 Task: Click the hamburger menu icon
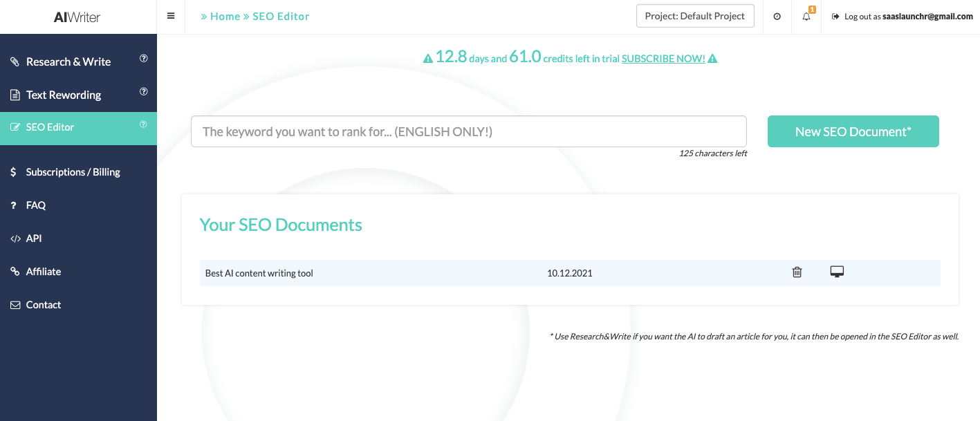pyautogui.click(x=171, y=17)
